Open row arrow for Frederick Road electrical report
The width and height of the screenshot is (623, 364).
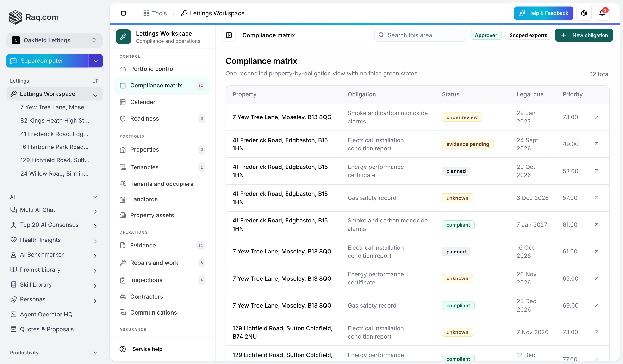coord(596,144)
